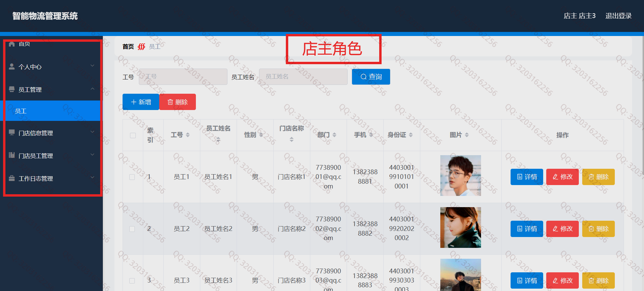Click 修改 for 员工3
This screenshot has height=291, width=644.
click(562, 280)
